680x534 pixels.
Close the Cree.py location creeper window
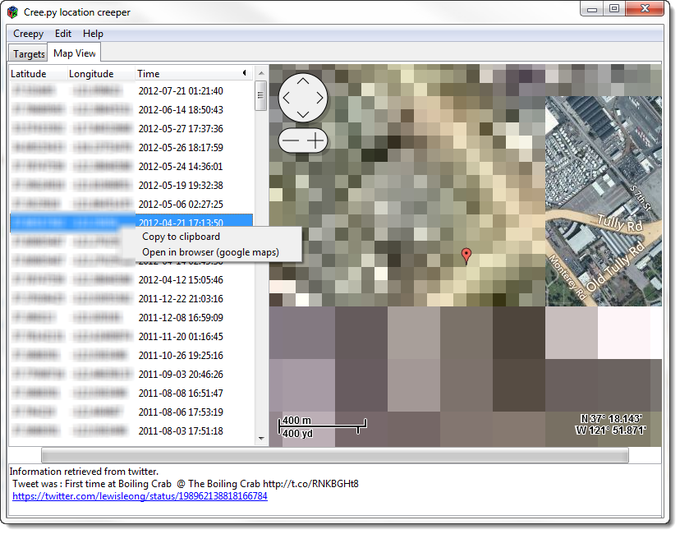(x=644, y=9)
